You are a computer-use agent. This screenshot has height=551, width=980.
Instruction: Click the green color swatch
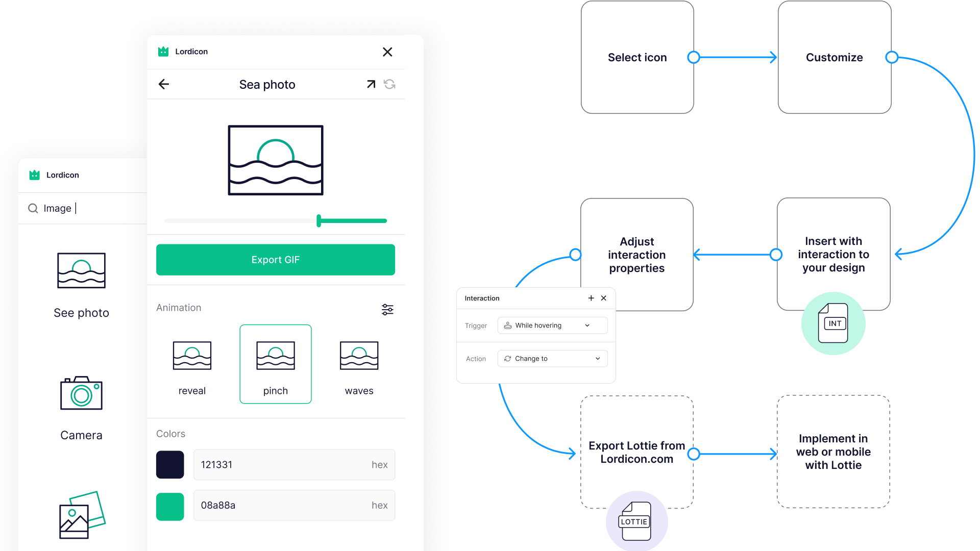170,506
